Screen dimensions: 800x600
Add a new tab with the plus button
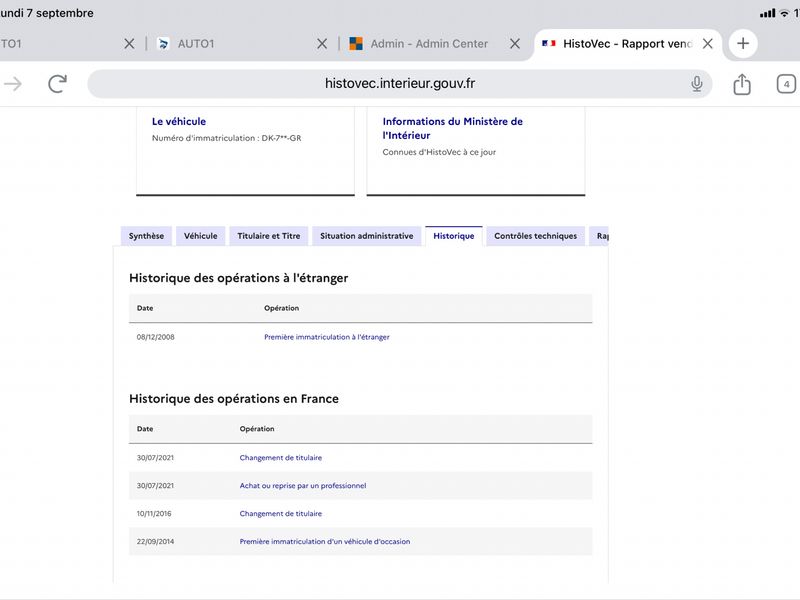[743, 43]
